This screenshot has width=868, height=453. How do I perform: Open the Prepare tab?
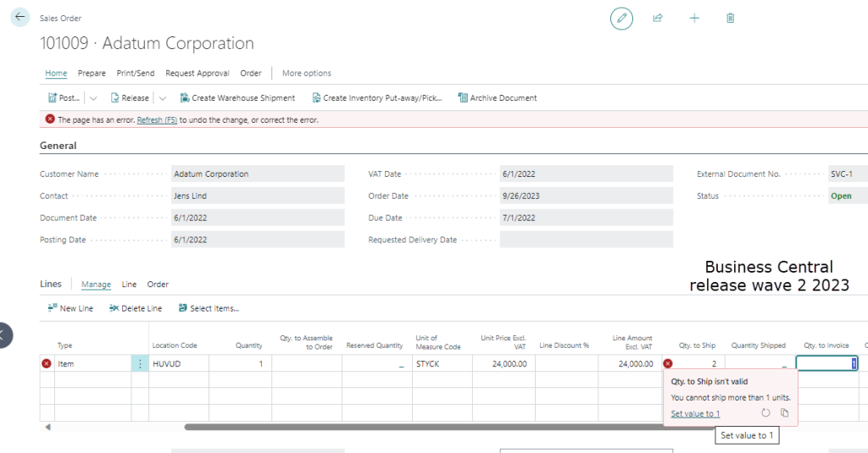[92, 73]
